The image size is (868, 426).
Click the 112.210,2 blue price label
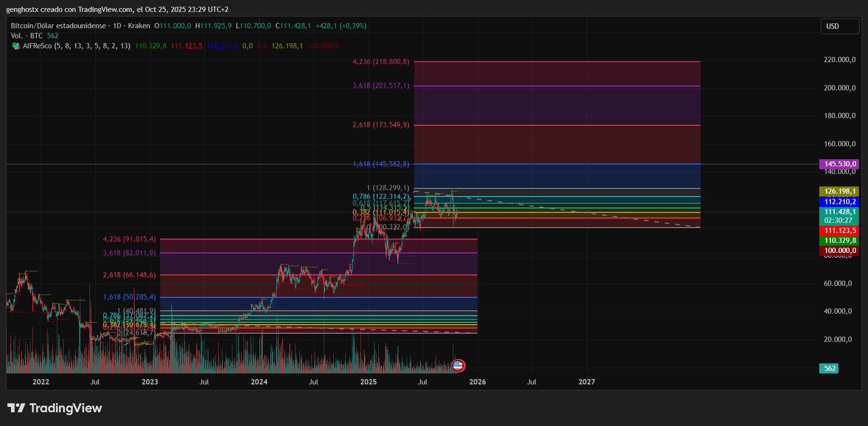[x=839, y=202]
